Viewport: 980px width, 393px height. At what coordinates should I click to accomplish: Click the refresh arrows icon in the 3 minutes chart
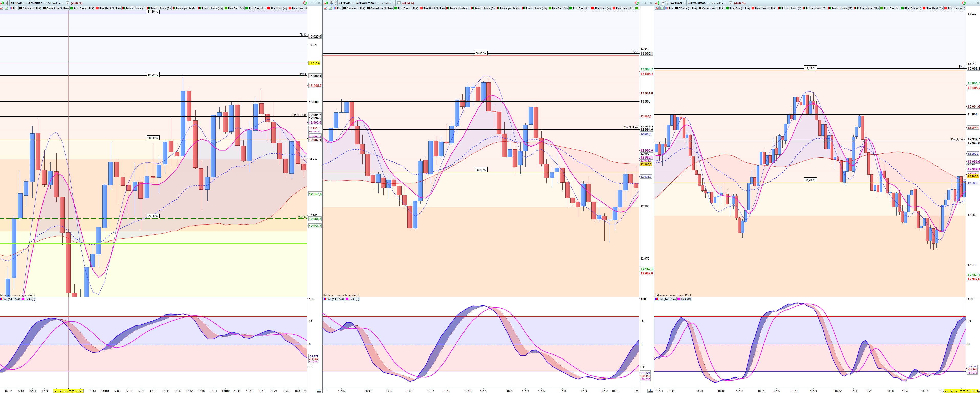pyautogui.click(x=305, y=3)
